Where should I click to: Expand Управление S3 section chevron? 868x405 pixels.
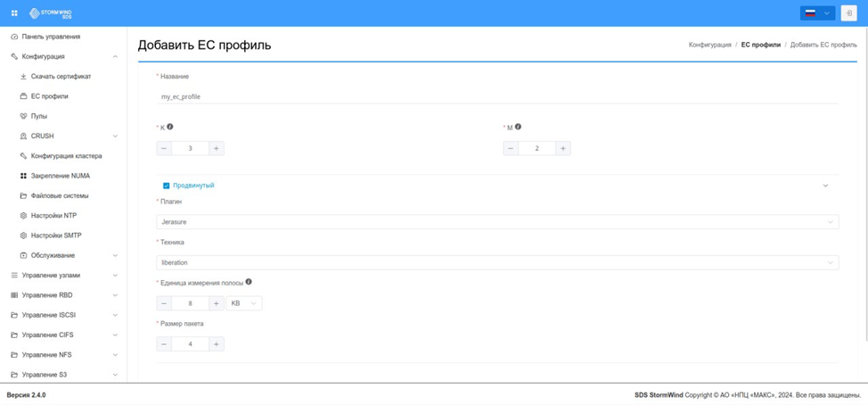coord(115,375)
